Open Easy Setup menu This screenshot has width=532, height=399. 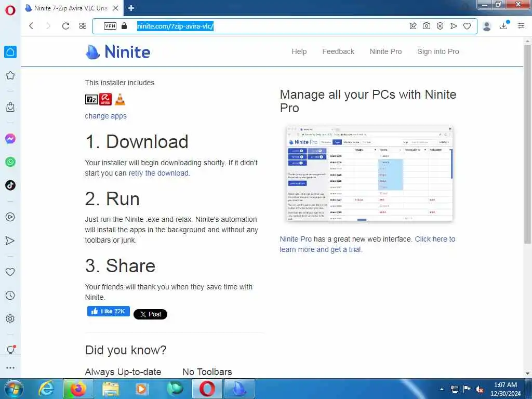click(521, 26)
